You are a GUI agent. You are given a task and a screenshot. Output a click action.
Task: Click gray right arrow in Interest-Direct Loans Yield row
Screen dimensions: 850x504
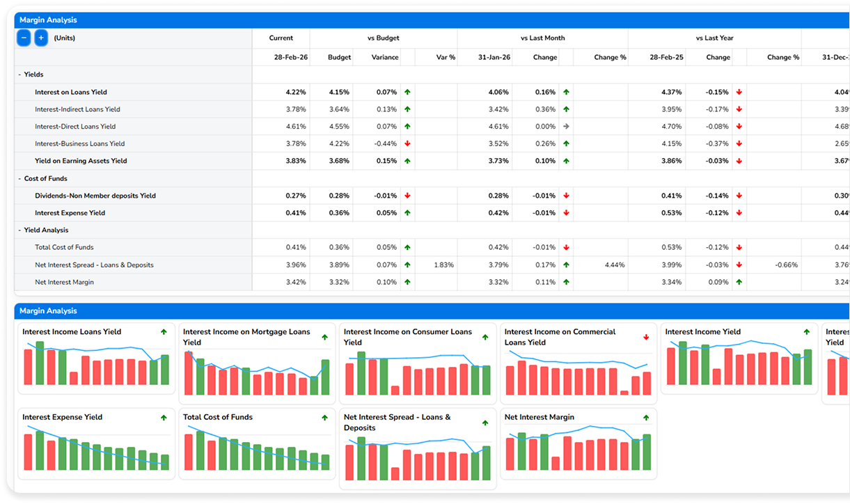pyautogui.click(x=566, y=127)
